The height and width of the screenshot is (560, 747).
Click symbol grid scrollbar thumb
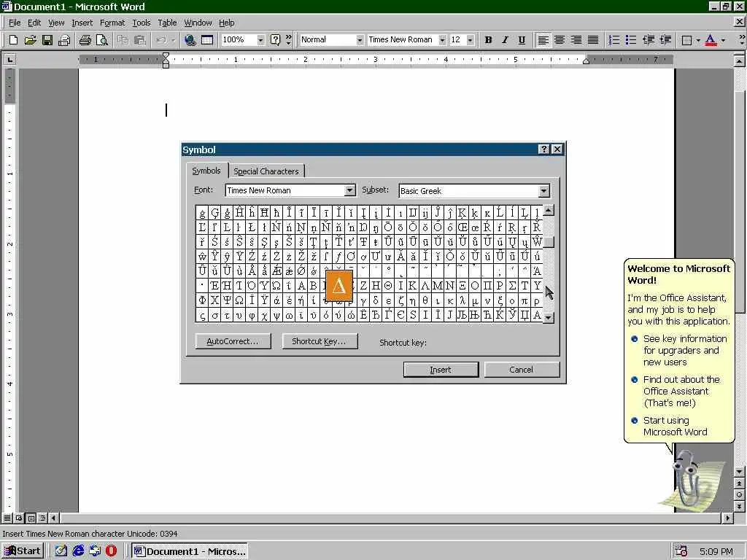[549, 242]
